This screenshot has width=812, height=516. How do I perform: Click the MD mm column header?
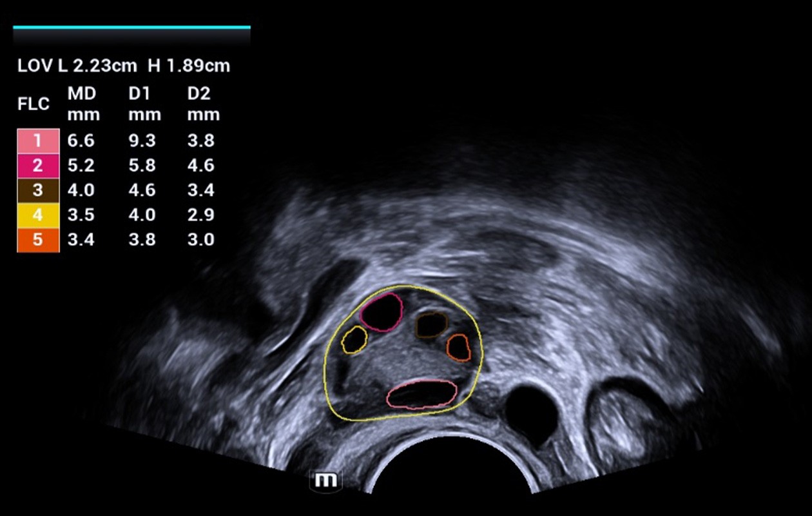point(83,104)
